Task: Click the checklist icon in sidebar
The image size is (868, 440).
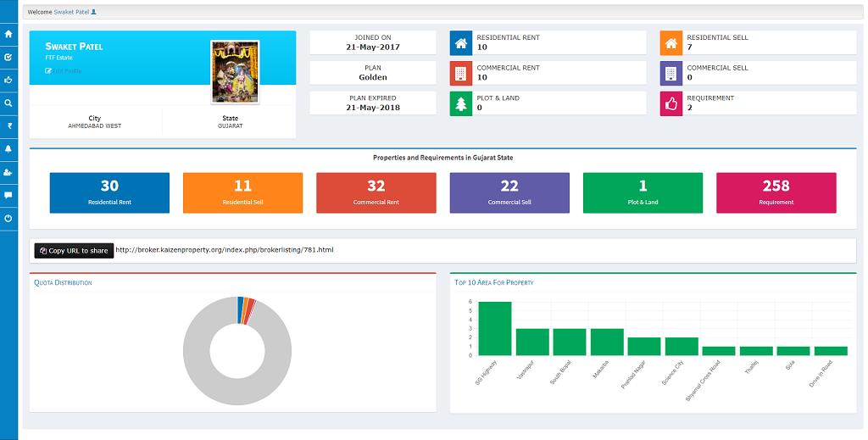Action: point(8,58)
